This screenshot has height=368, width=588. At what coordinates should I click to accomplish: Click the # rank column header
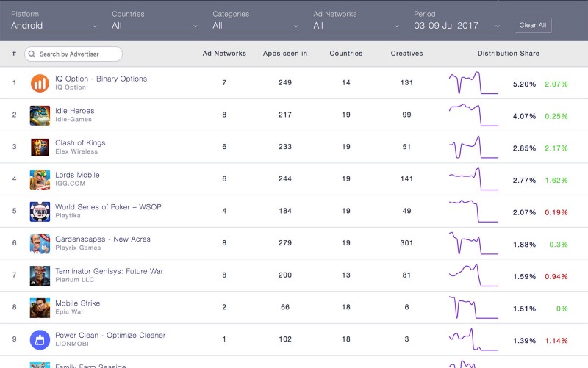coord(14,53)
